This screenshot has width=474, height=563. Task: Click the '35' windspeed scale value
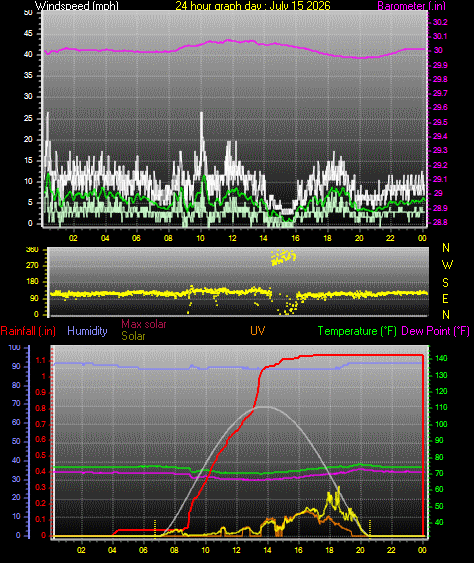click(28, 75)
